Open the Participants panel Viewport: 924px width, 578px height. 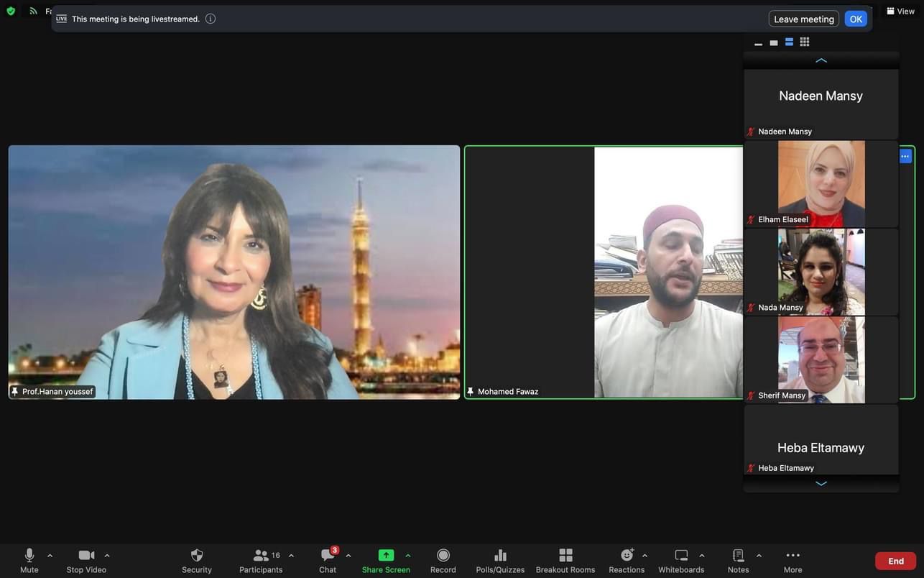click(x=261, y=561)
